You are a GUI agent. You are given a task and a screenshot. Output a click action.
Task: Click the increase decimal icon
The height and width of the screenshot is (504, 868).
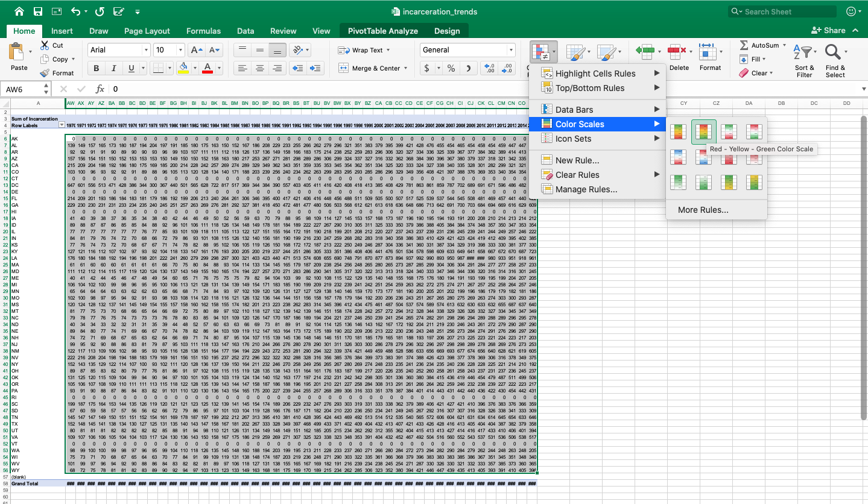click(x=489, y=68)
